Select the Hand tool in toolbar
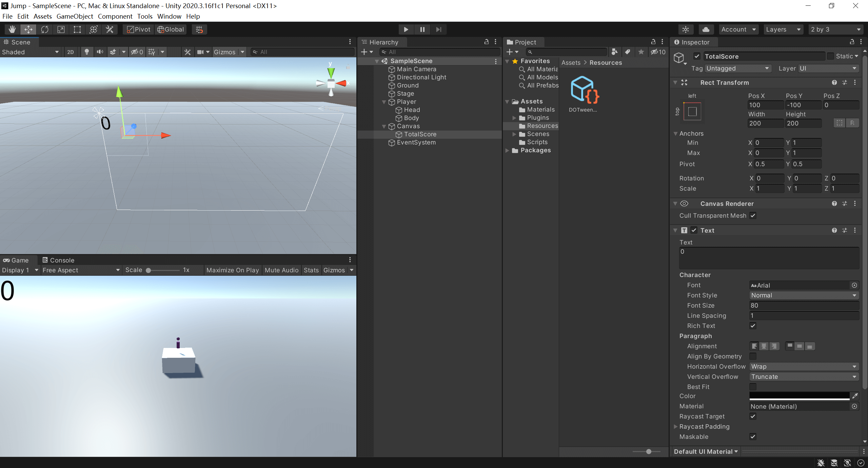The height and width of the screenshot is (468, 868). pos(12,30)
